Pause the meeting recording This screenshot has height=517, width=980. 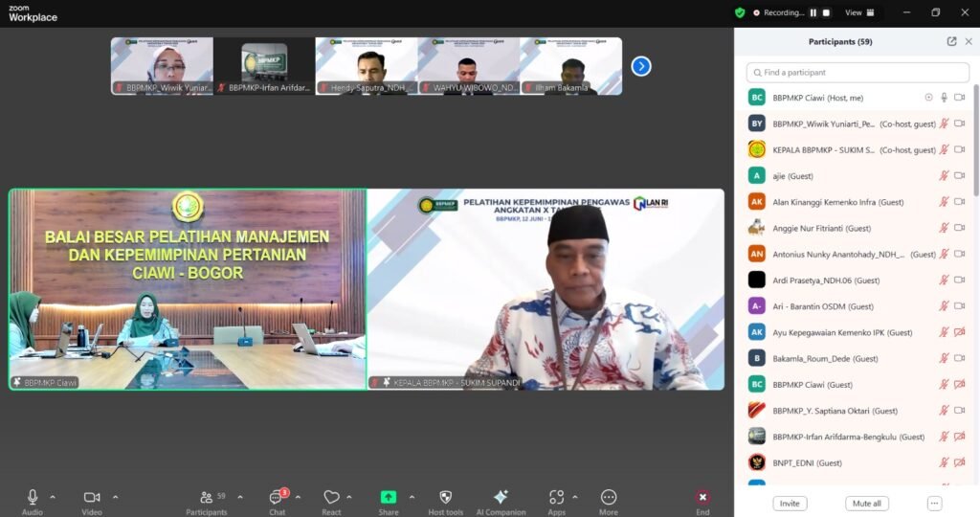tap(813, 12)
